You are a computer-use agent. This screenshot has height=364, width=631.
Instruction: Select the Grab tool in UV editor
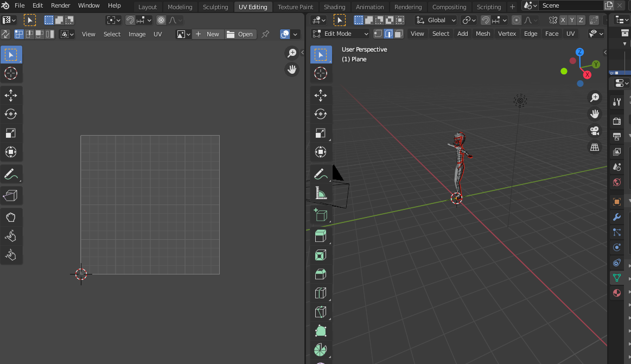11,218
